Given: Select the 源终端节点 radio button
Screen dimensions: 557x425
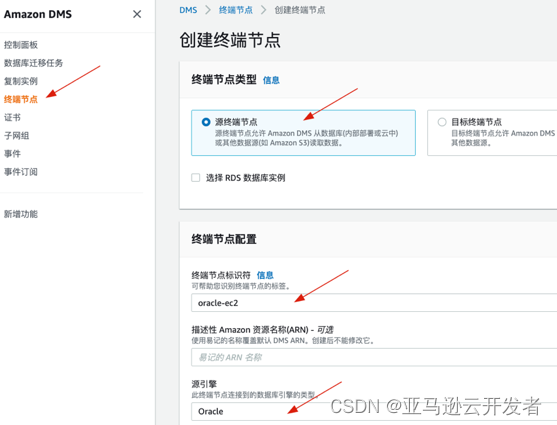Looking at the screenshot, I should tap(206, 122).
